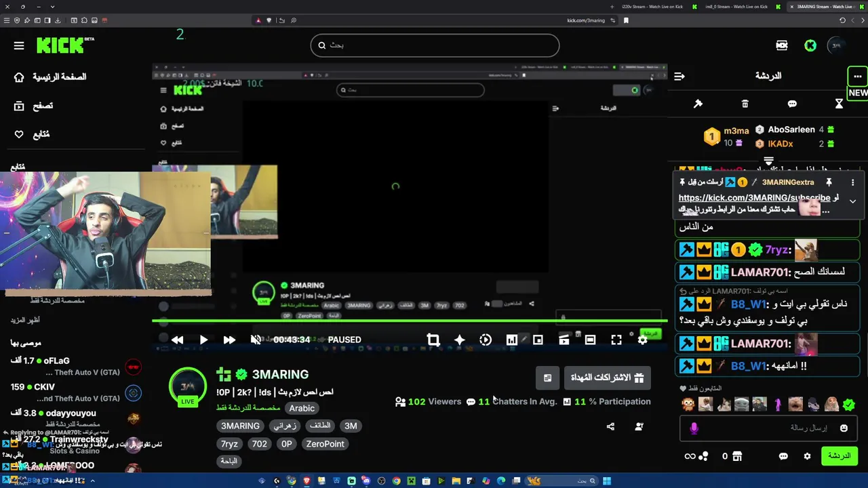Open 3MARING channel avatar with LIVE badge

[x=188, y=388]
